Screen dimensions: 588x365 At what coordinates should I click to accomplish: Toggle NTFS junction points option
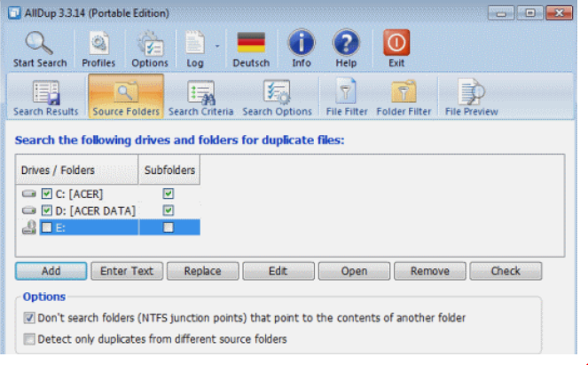click(x=30, y=318)
